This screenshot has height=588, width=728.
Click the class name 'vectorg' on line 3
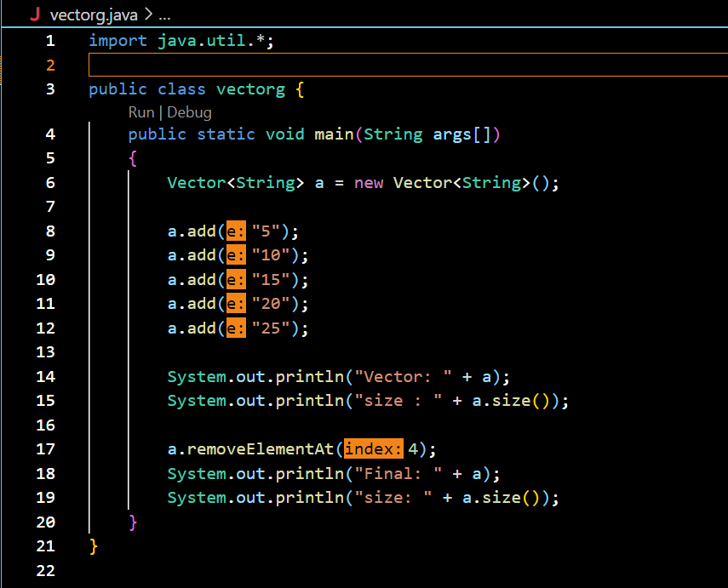point(250,89)
